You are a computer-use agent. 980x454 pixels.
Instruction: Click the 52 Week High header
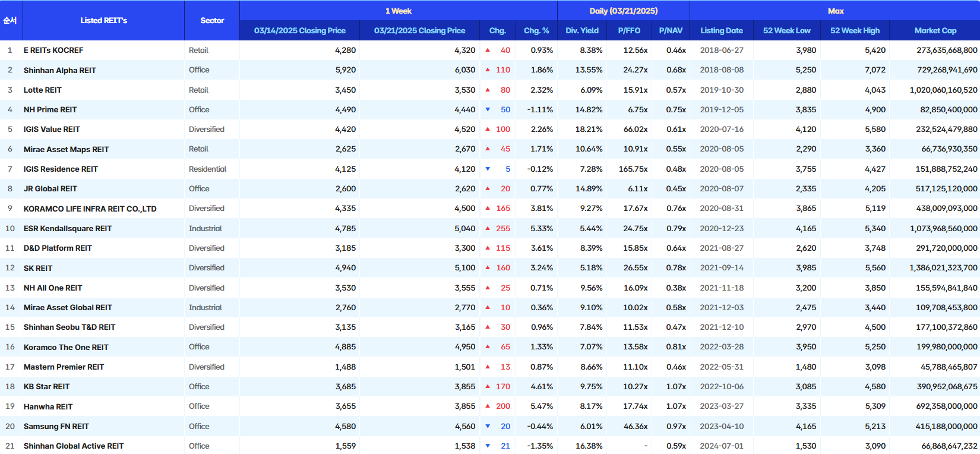coord(855,30)
